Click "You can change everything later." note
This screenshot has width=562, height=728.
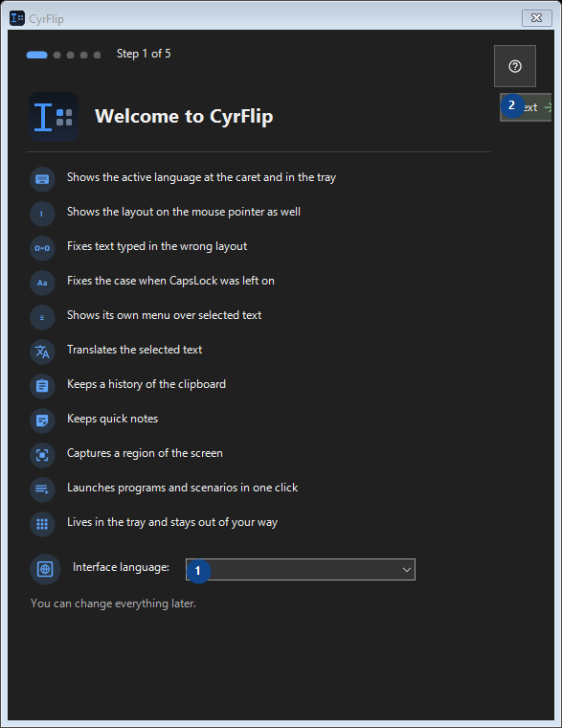click(x=113, y=603)
